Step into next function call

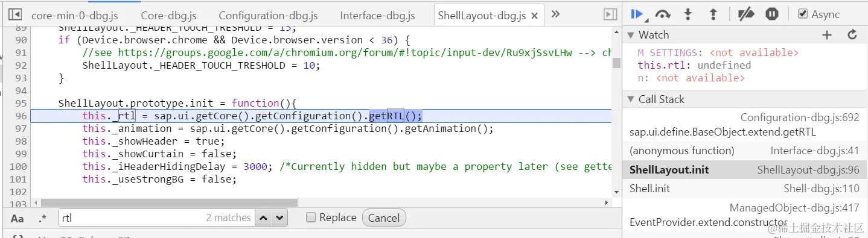click(x=688, y=14)
